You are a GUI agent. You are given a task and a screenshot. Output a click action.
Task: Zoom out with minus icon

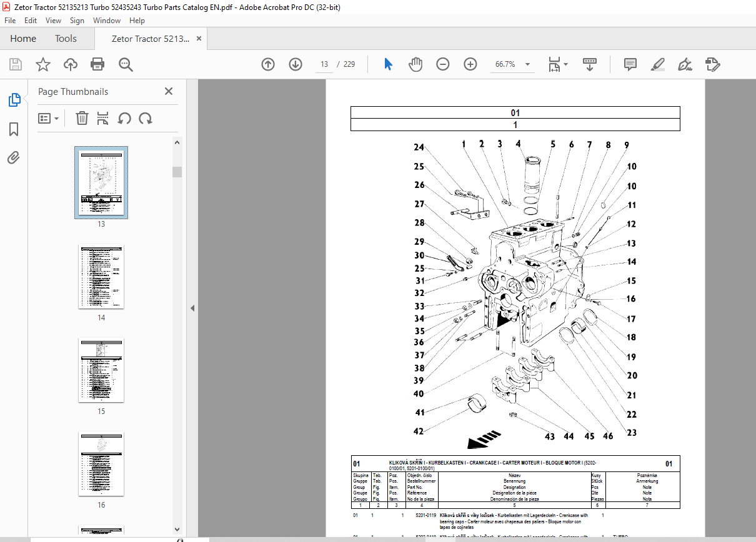(443, 64)
